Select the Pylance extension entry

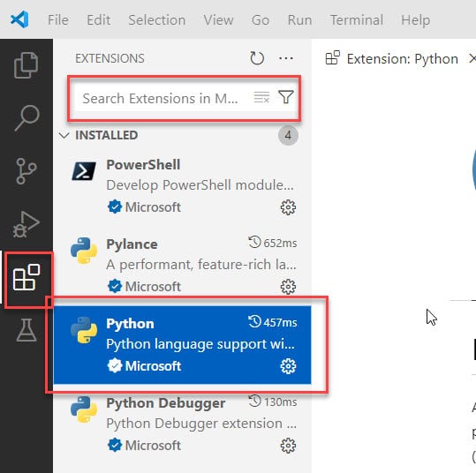pos(182,266)
